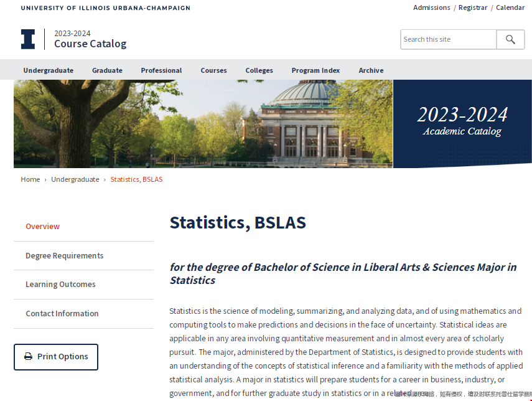
Task: Click Undergraduate in the breadcrumb trail
Action: click(x=75, y=179)
